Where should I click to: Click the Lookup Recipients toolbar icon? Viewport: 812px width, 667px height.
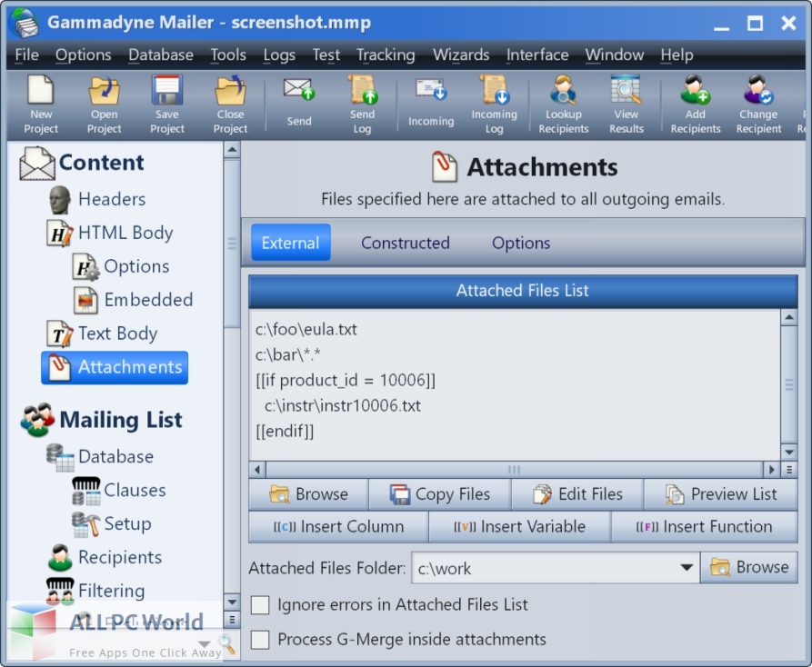[564, 105]
